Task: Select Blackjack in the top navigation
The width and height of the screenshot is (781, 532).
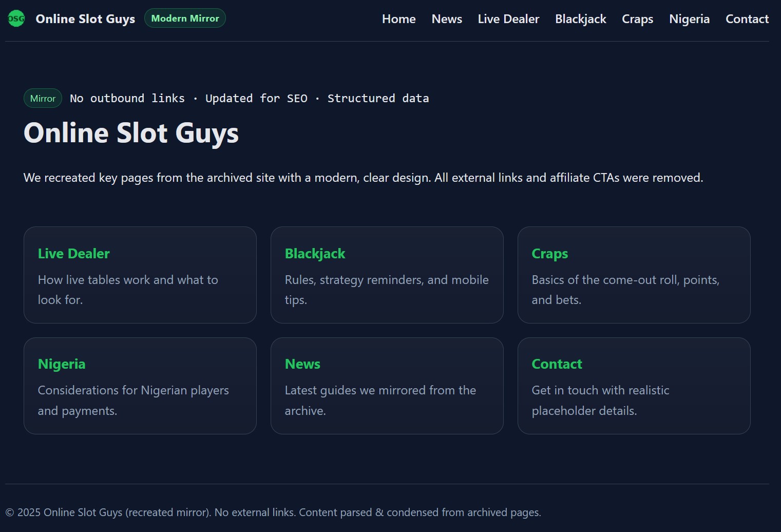Action: point(580,19)
